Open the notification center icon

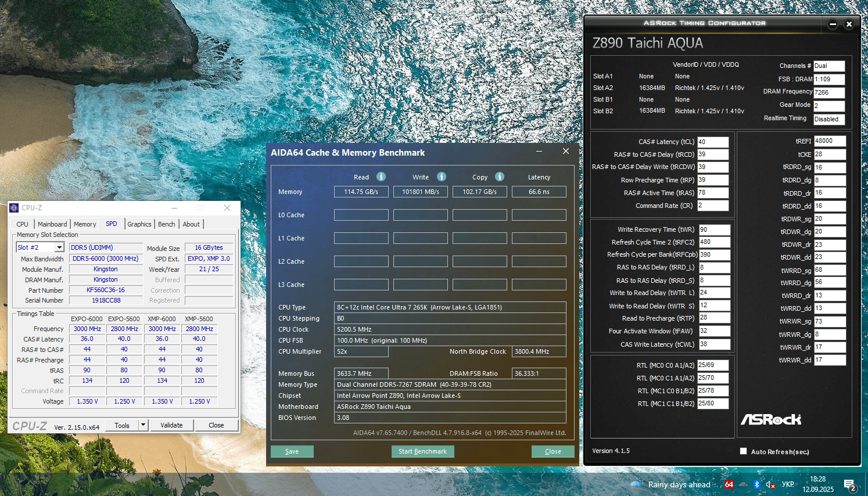[x=849, y=484]
